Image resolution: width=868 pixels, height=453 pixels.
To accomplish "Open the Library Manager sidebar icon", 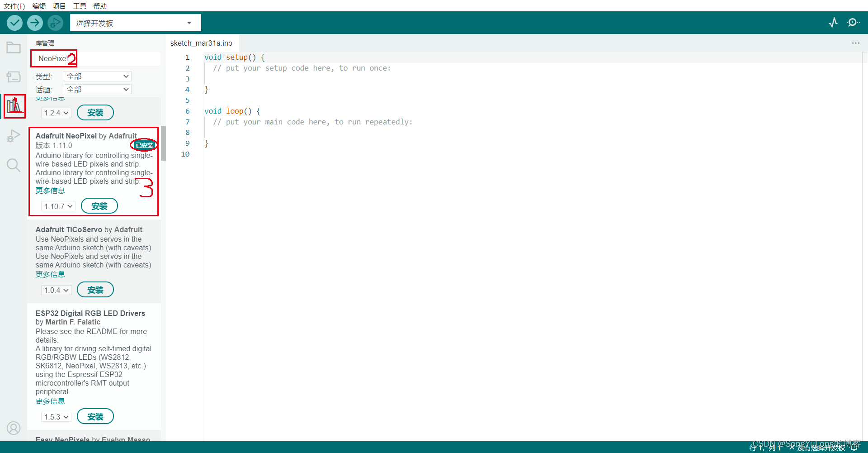I will (14, 106).
